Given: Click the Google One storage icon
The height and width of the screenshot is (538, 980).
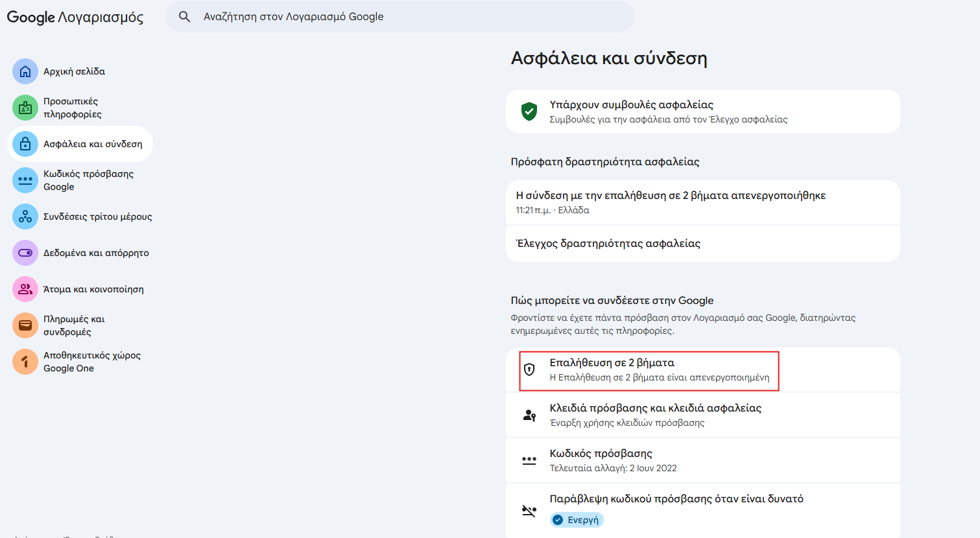Looking at the screenshot, I should [x=25, y=362].
